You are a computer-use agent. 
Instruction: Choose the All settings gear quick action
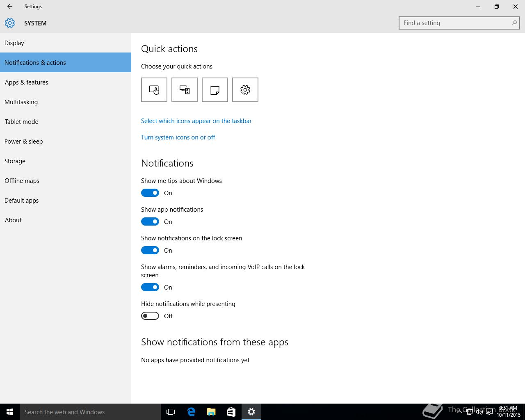point(245,90)
